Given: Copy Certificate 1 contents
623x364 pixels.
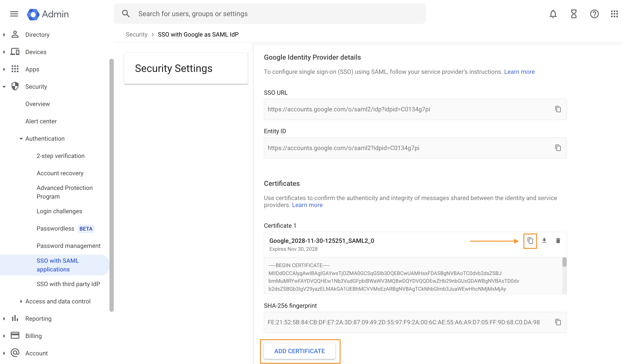Looking at the screenshot, I should click(530, 241).
